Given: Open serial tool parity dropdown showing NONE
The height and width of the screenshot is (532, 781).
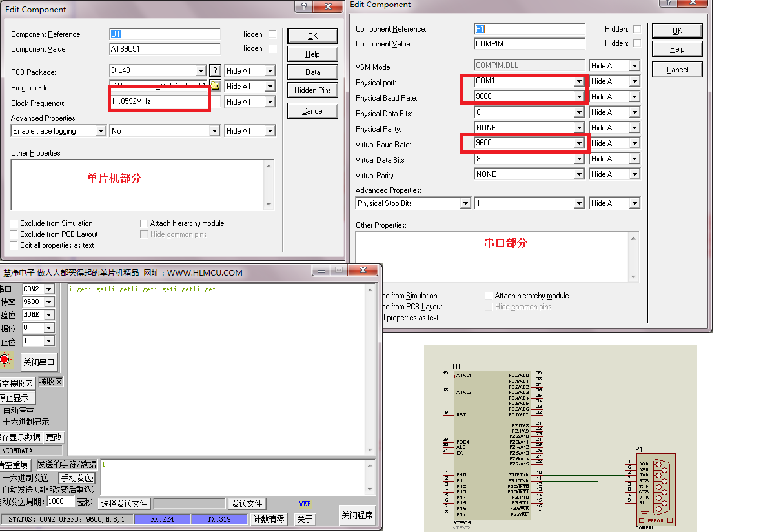Looking at the screenshot, I should (49, 315).
